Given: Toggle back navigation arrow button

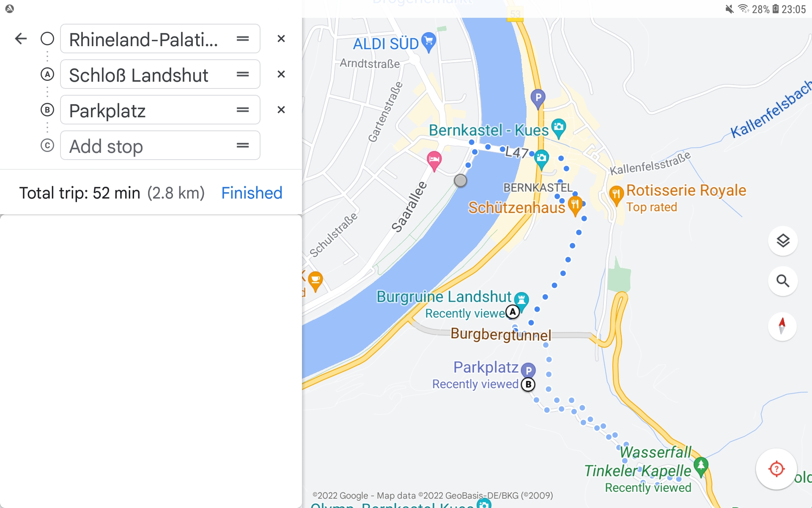Looking at the screenshot, I should pyautogui.click(x=20, y=39).
